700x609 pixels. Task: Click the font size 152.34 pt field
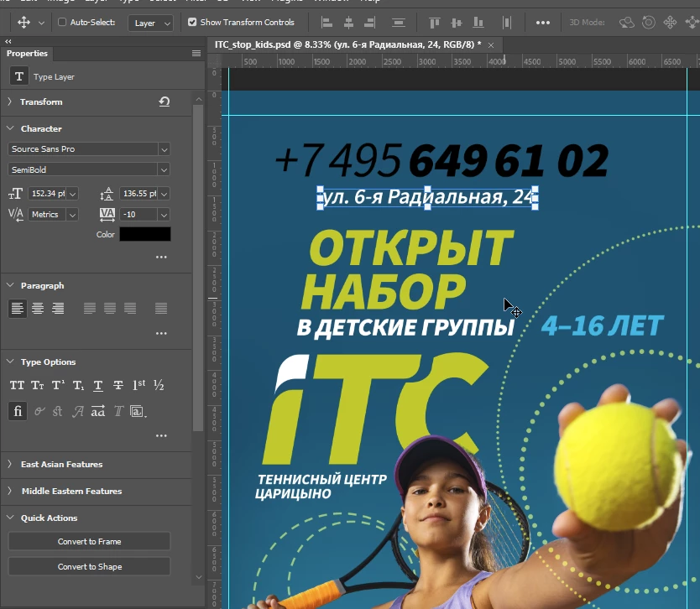(48, 194)
